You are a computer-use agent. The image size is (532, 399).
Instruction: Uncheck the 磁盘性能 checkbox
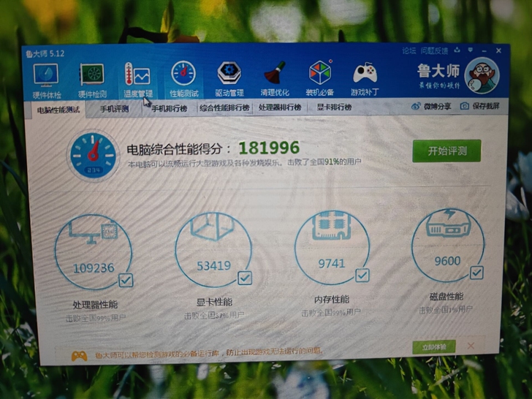[476, 273]
